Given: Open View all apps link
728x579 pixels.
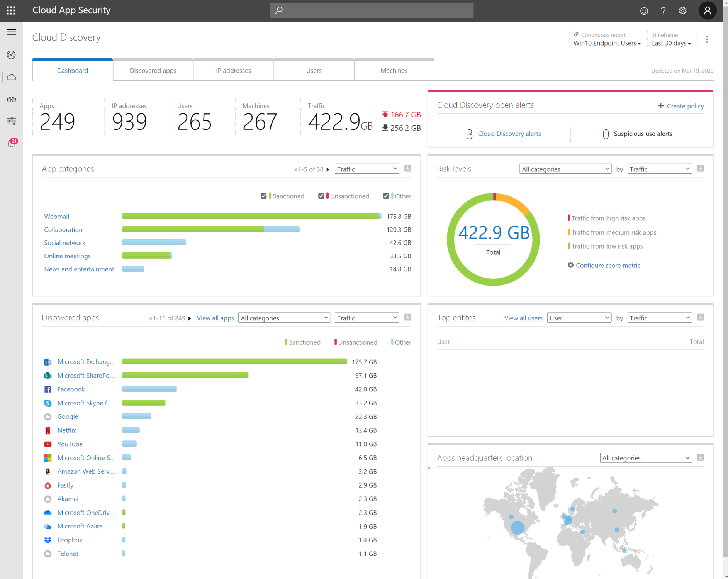Looking at the screenshot, I should click(215, 318).
